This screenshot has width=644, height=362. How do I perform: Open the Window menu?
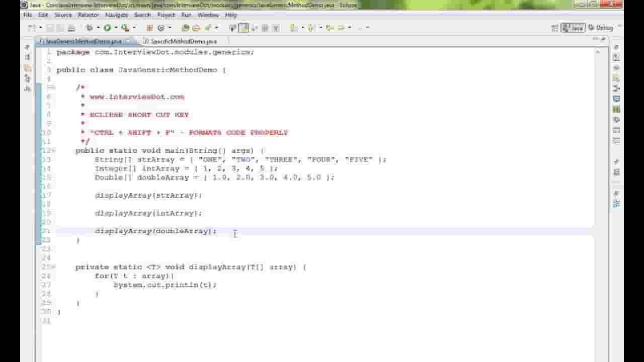(x=208, y=16)
